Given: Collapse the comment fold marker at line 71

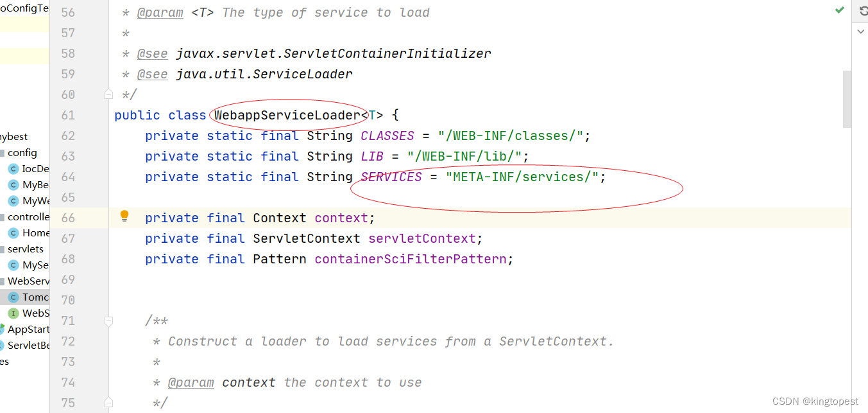Looking at the screenshot, I should pyautogui.click(x=108, y=321).
